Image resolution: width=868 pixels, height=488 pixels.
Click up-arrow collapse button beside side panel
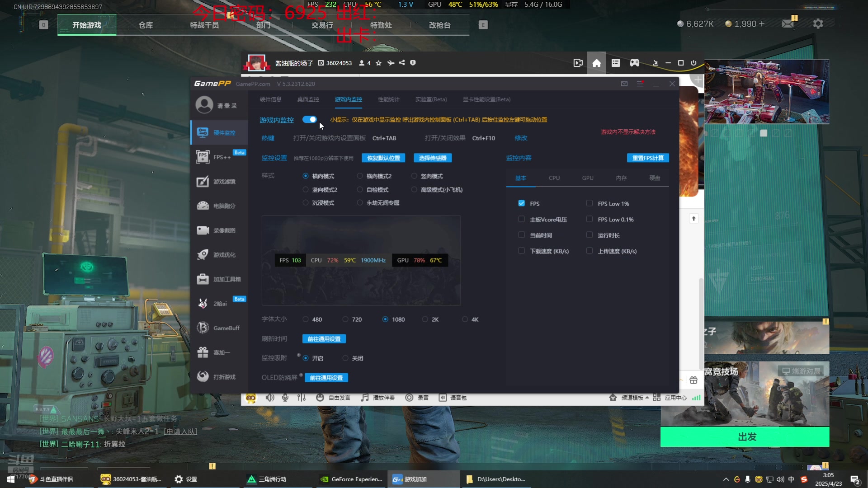693,219
